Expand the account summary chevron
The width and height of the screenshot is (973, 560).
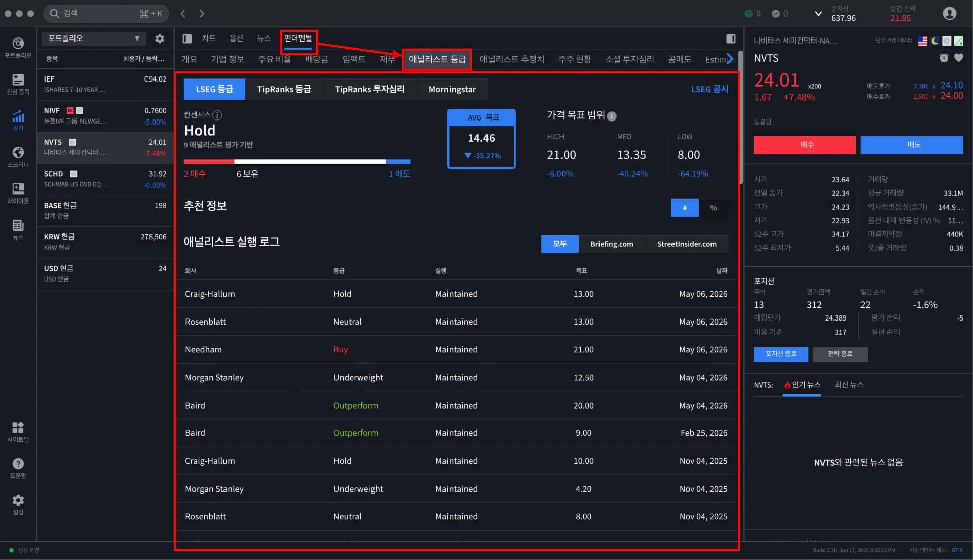point(818,14)
